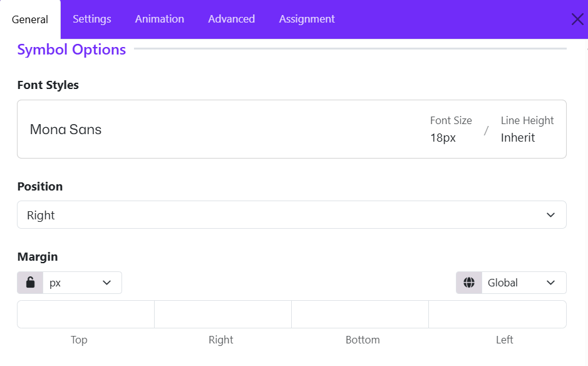Open the Assignment tab
The width and height of the screenshot is (588, 366).
307,19
